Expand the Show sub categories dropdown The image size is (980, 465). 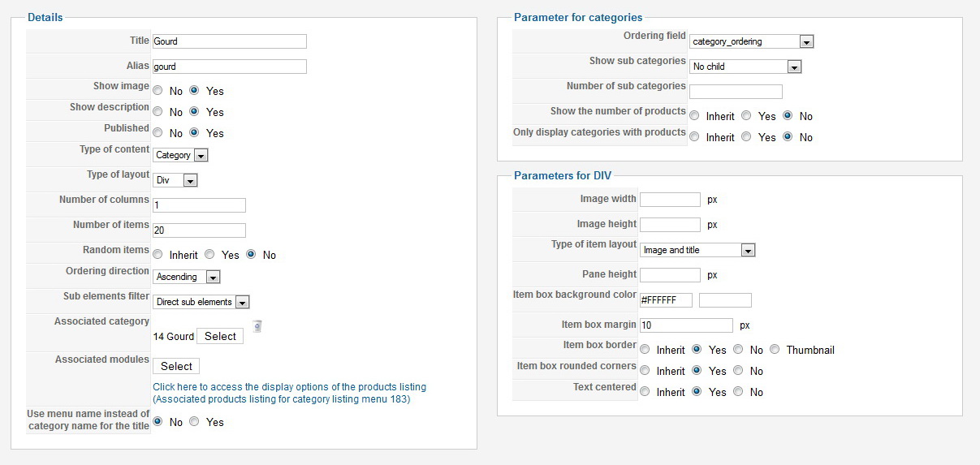tap(745, 67)
